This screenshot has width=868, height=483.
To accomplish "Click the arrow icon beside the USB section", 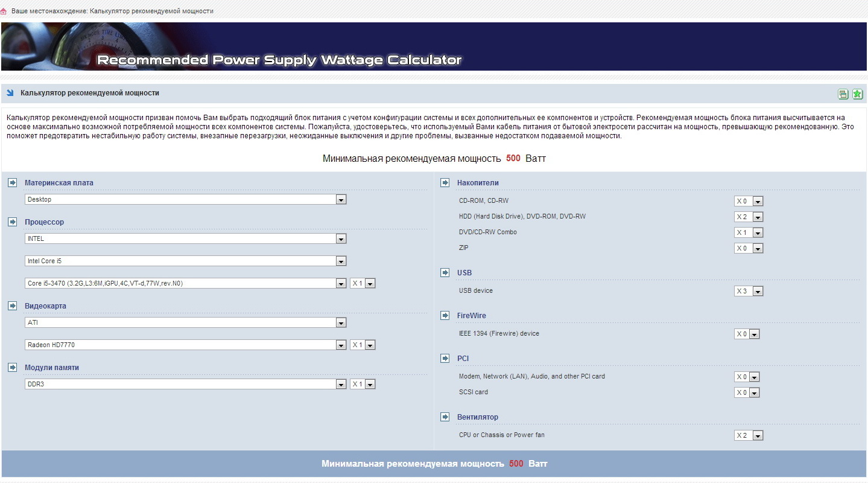I will click(445, 272).
